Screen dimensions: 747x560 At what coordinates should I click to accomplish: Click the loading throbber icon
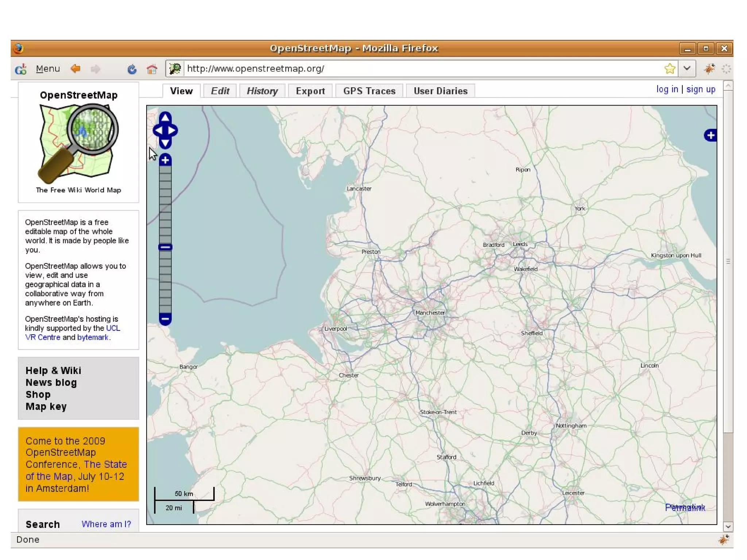726,69
